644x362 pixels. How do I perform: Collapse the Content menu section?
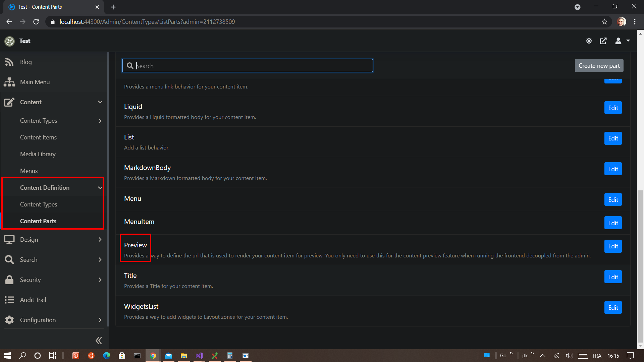click(100, 102)
